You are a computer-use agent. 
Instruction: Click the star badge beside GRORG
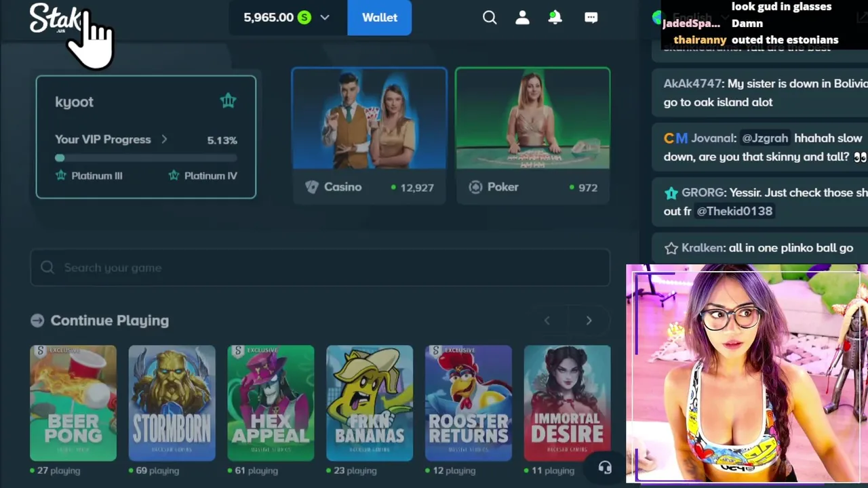click(671, 193)
